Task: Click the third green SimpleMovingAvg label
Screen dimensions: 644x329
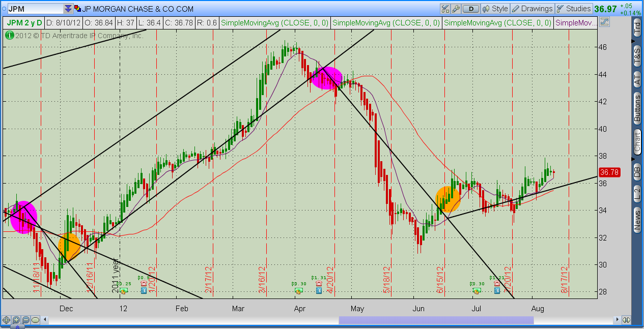Action: (x=498, y=23)
